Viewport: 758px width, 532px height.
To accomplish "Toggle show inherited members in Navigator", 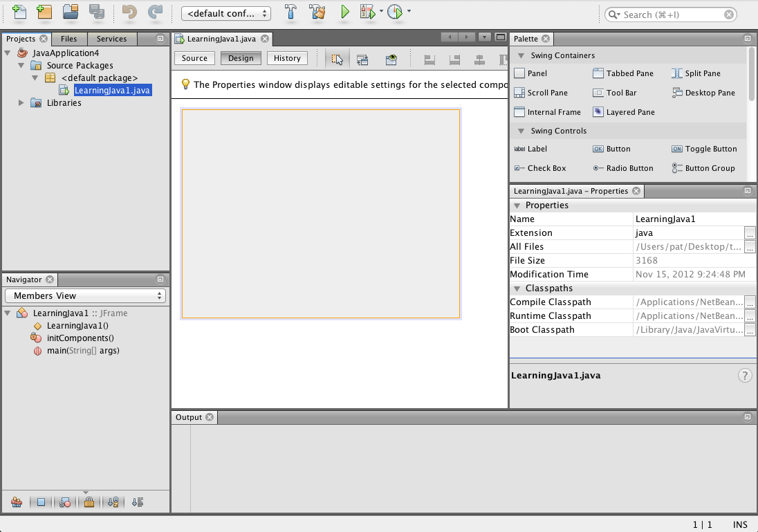I will point(17,502).
